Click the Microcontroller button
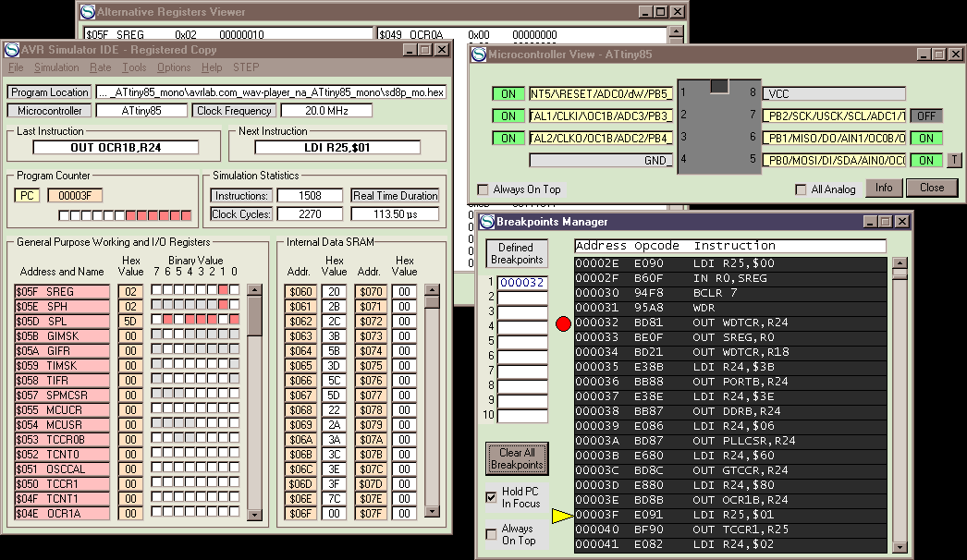 pyautogui.click(x=49, y=111)
